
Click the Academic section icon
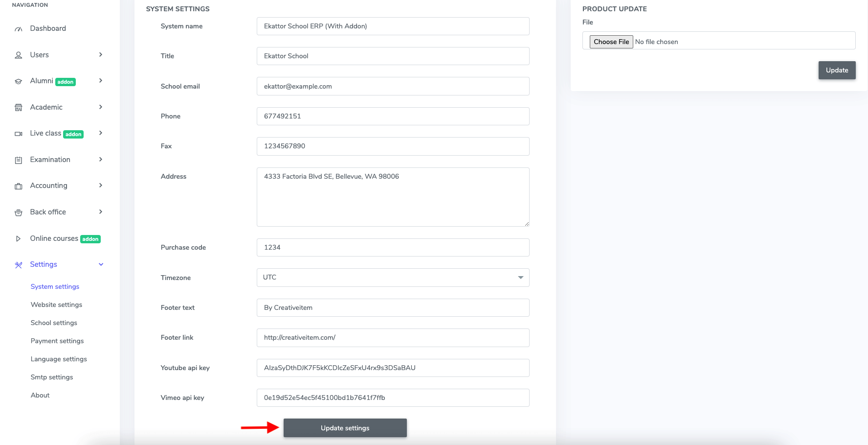pos(18,107)
